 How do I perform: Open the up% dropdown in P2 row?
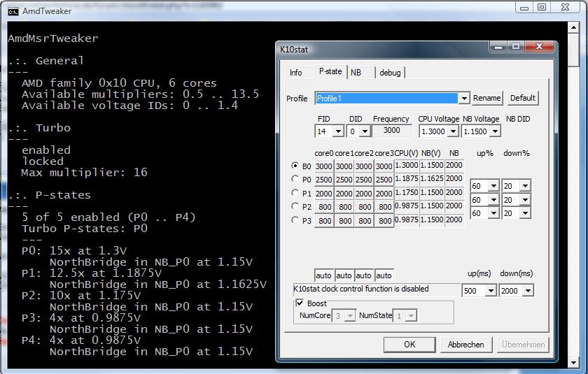[x=493, y=199]
